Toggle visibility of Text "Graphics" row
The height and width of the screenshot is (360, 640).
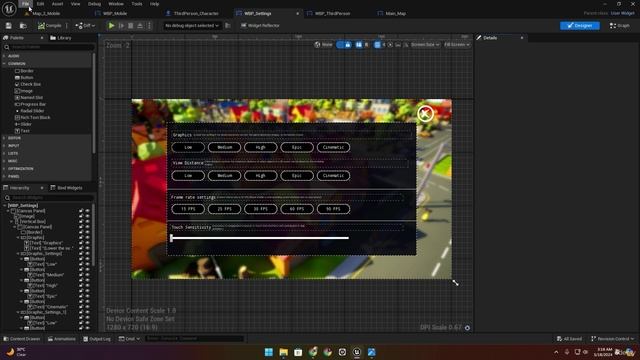click(x=87, y=243)
